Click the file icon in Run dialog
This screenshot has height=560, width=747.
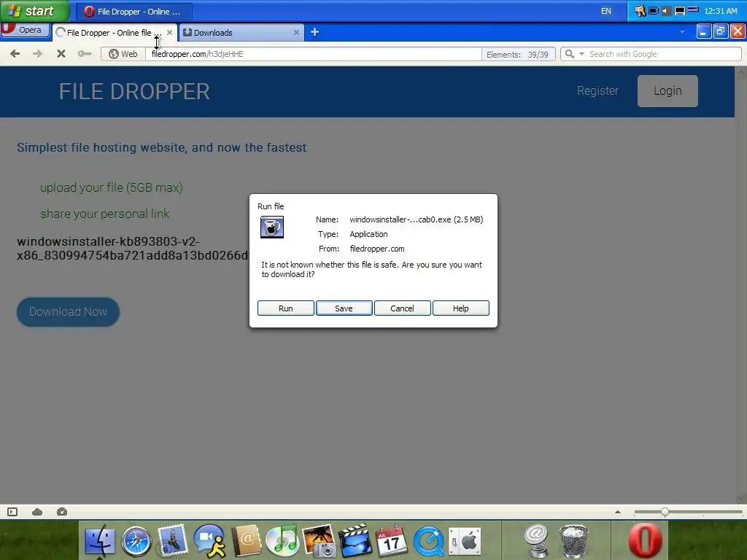point(272,227)
